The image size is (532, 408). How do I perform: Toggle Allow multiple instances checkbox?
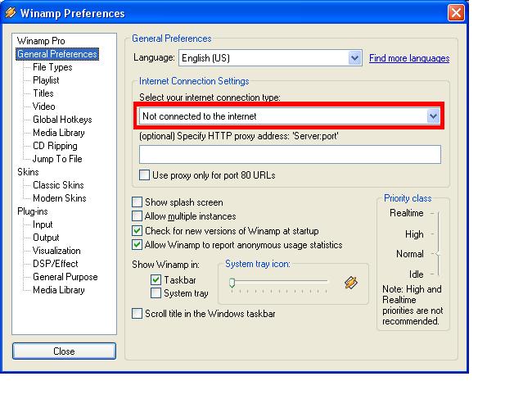137,216
